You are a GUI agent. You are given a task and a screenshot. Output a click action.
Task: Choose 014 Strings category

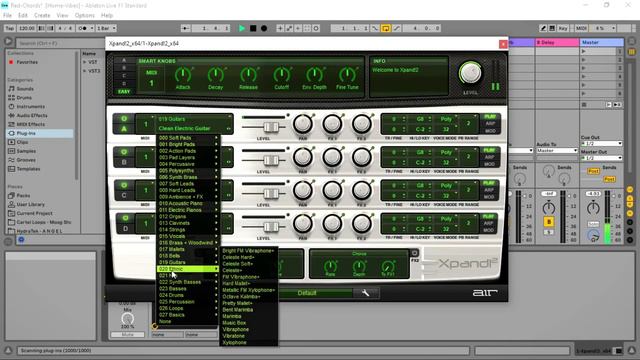(188, 230)
